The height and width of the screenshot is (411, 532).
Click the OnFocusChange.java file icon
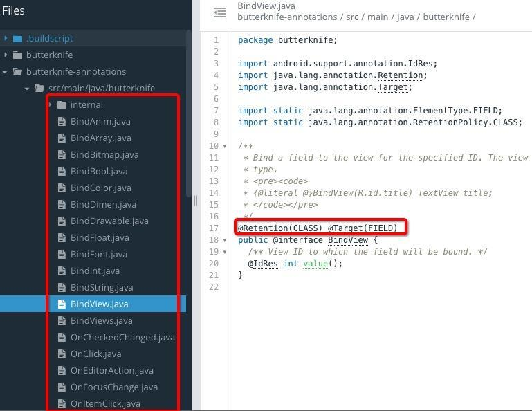pos(62,387)
